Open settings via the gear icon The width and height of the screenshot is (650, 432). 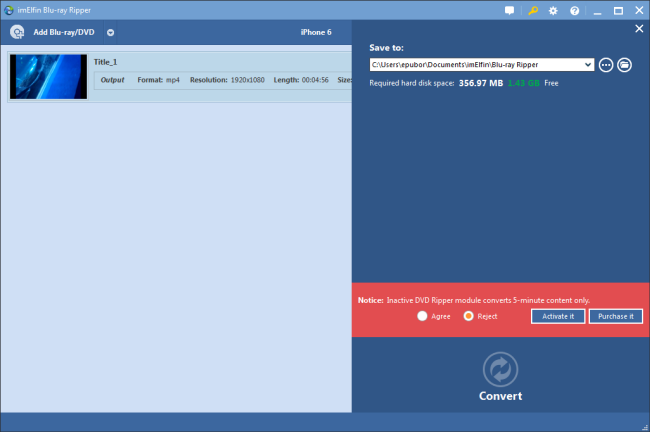(x=553, y=11)
